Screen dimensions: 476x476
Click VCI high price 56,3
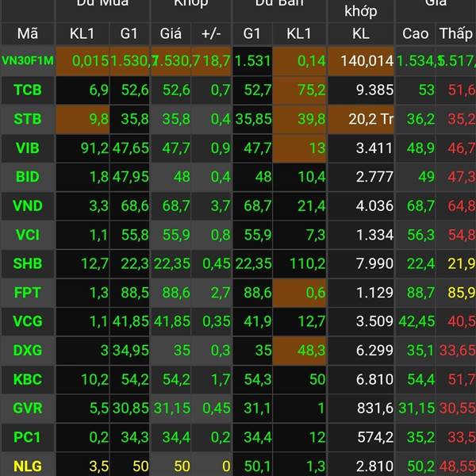pyautogui.click(x=420, y=235)
